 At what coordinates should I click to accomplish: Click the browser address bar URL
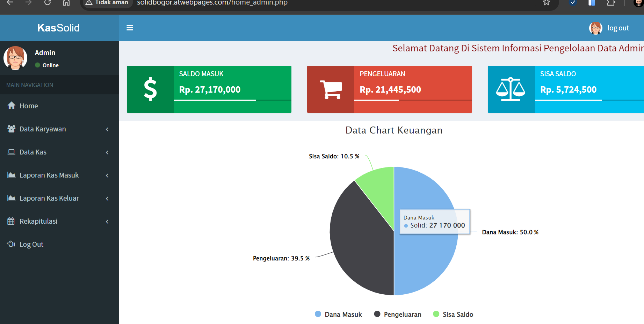(x=212, y=3)
